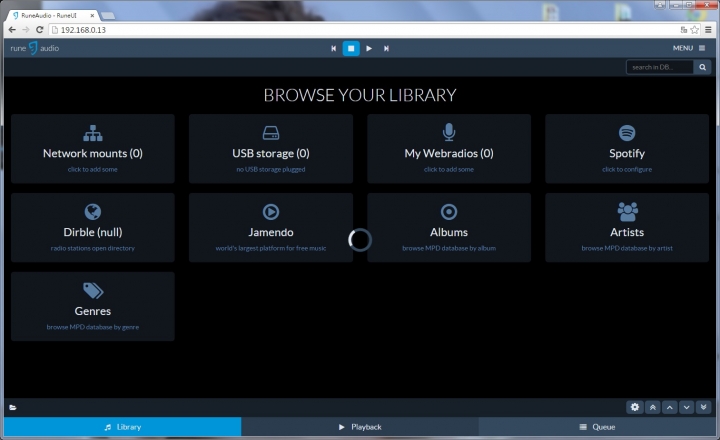Click the Dirble globe icon
Image resolution: width=720 pixels, height=440 pixels.
coord(93,212)
